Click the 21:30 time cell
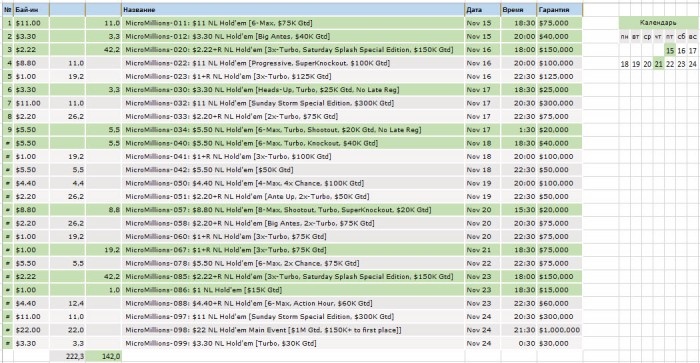This screenshot has height=363, width=700. tap(518, 330)
